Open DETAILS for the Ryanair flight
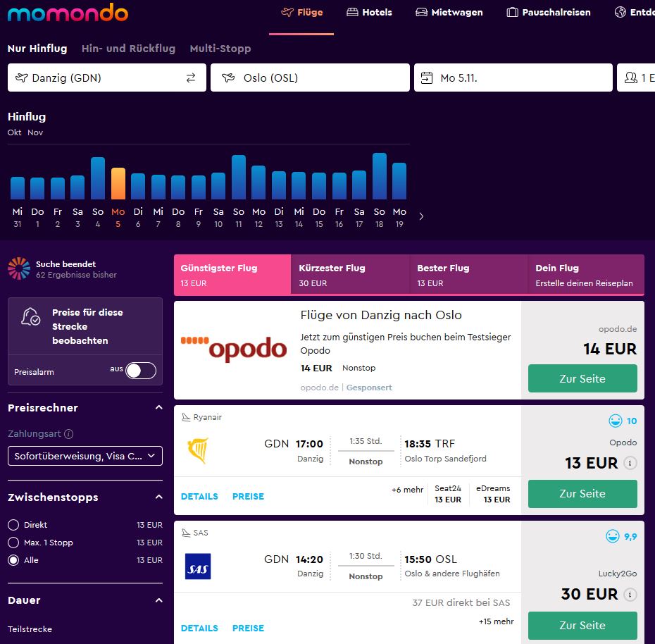Viewport: 655px width, 644px height. tap(199, 497)
